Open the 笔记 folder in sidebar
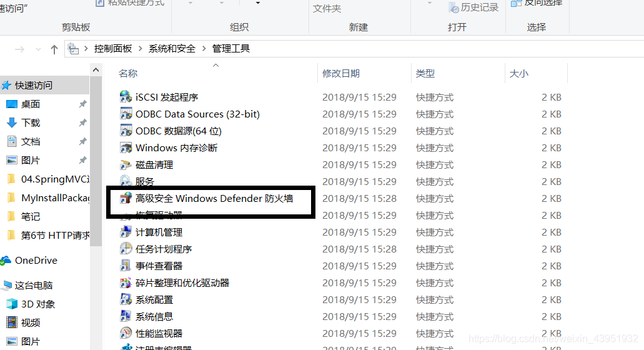The width and height of the screenshot is (644, 350). coord(24,216)
